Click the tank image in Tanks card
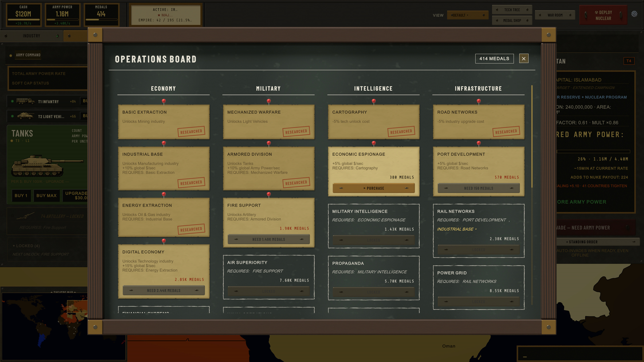Viewport: 644px width, 362px height. coord(47,166)
